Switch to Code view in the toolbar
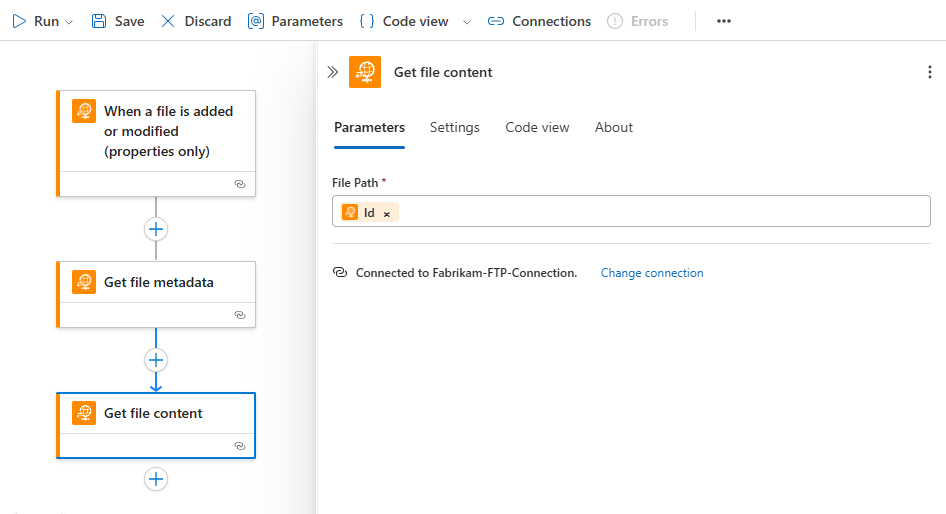The width and height of the screenshot is (946, 514). [403, 21]
